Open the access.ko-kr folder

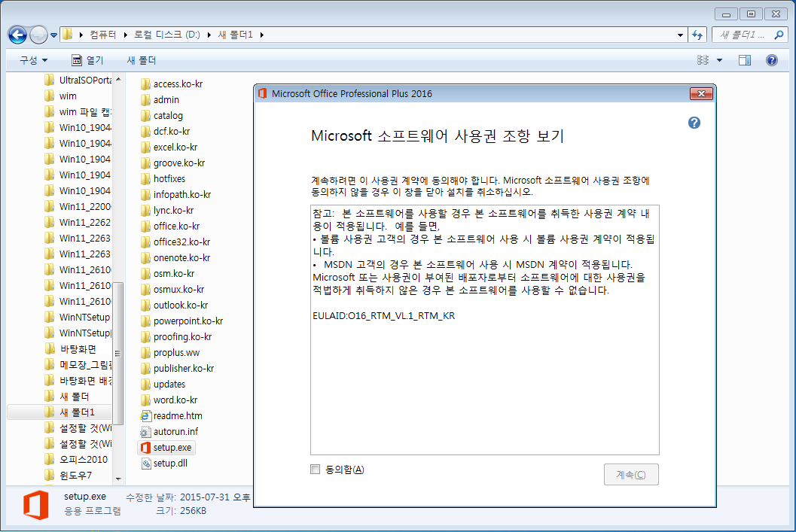coord(172,84)
